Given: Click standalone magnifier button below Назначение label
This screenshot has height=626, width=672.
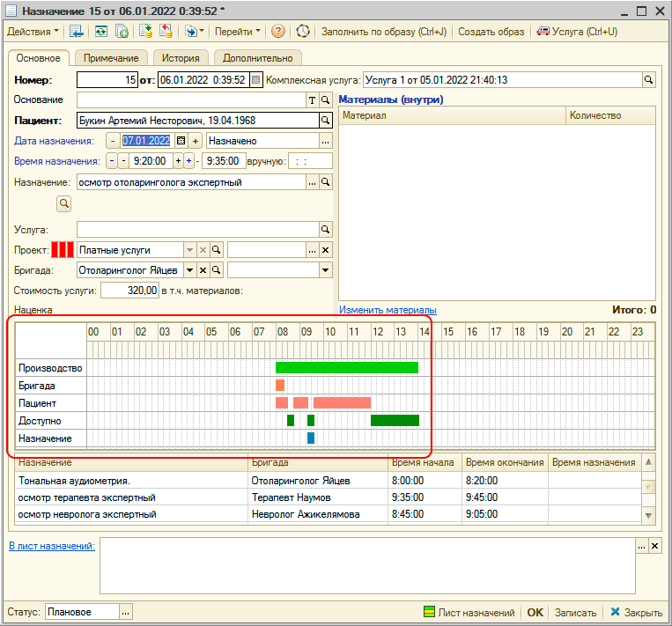Looking at the screenshot, I should click(x=64, y=204).
